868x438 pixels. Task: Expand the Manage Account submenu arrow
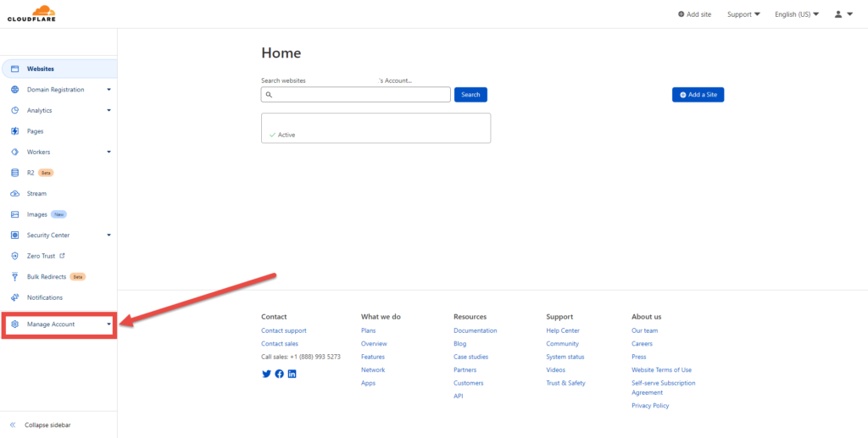[109, 324]
